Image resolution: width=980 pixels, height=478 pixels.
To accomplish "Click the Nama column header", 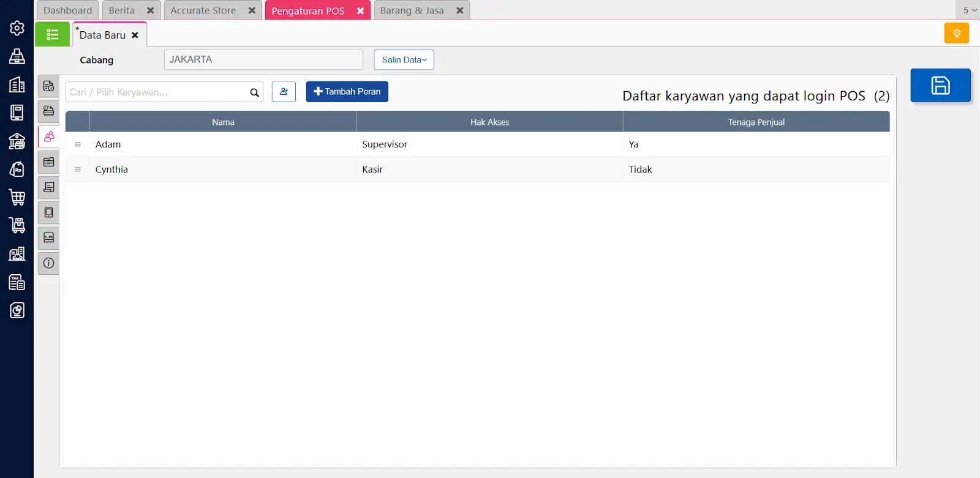I will click(223, 122).
